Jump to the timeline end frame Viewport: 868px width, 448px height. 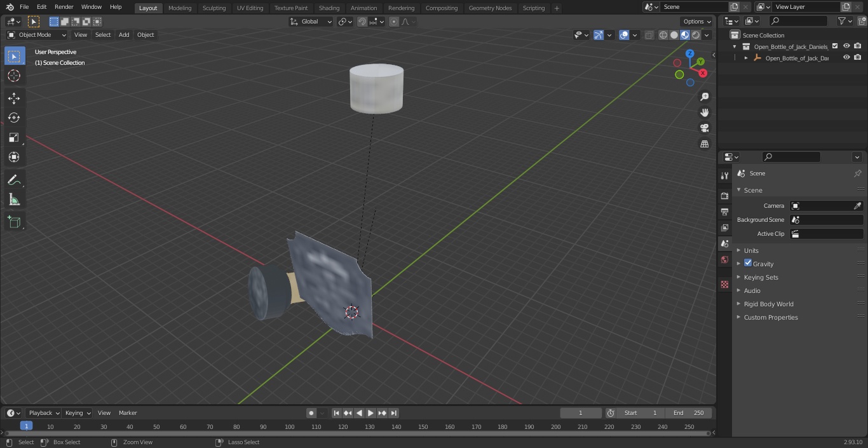tap(393, 413)
